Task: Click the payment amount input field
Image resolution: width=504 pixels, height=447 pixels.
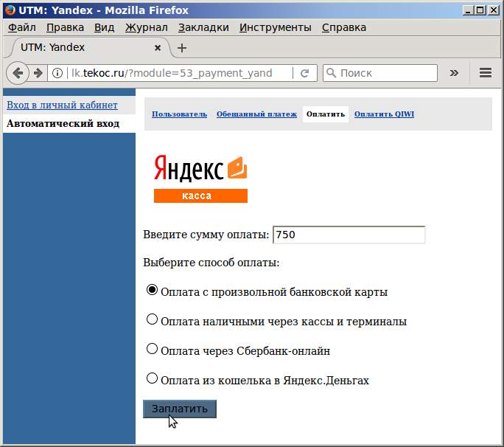Action: tap(349, 235)
